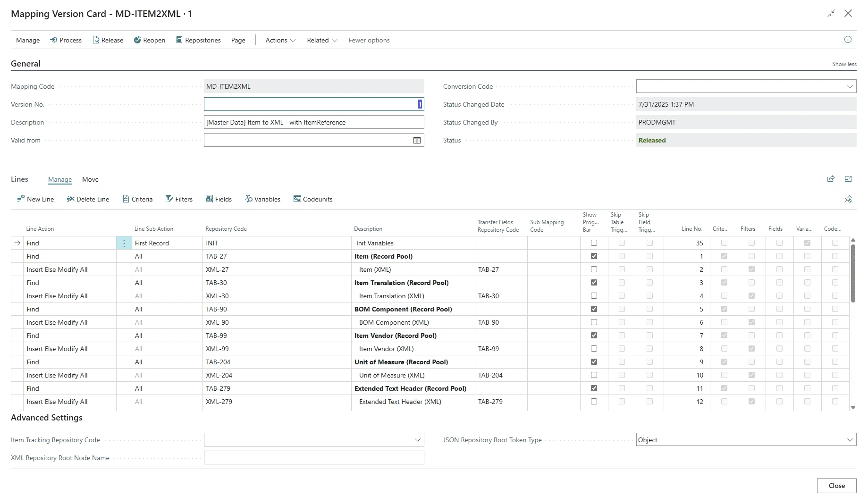Close the Mapping Version Card window

pyautogui.click(x=848, y=13)
